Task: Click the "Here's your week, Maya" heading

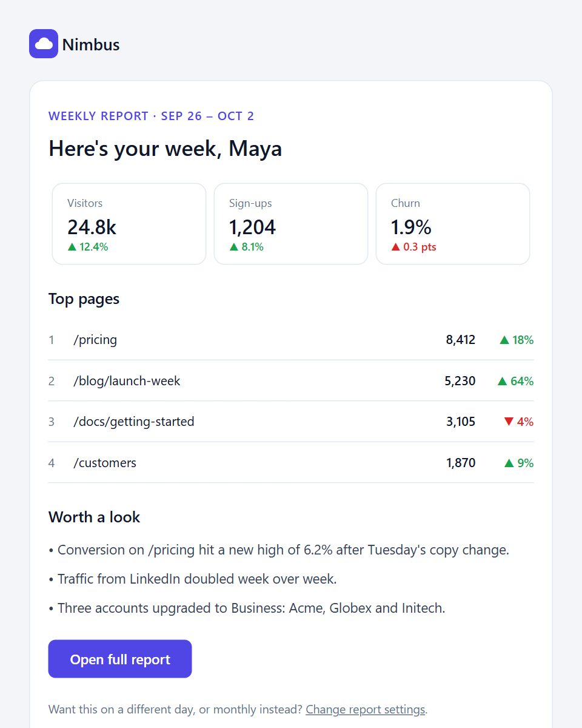Action: point(165,149)
